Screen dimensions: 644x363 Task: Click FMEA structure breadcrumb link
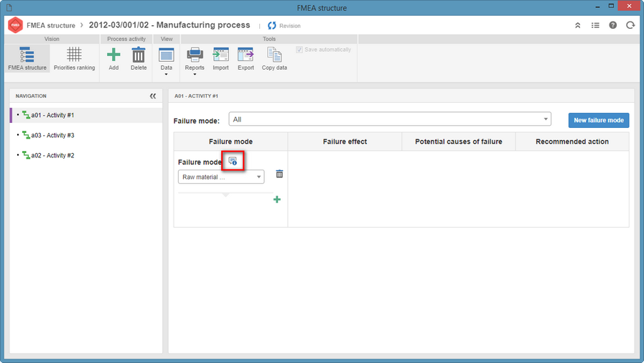tap(51, 25)
